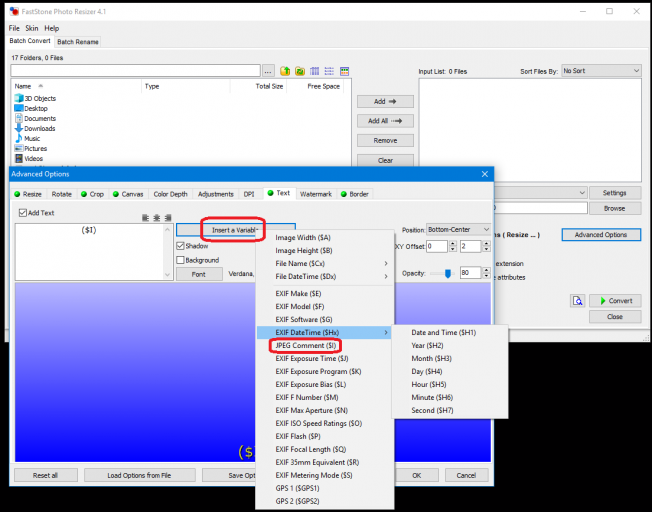This screenshot has height=512, width=652.
Task: Switch to the Resize tab
Action: [28, 194]
